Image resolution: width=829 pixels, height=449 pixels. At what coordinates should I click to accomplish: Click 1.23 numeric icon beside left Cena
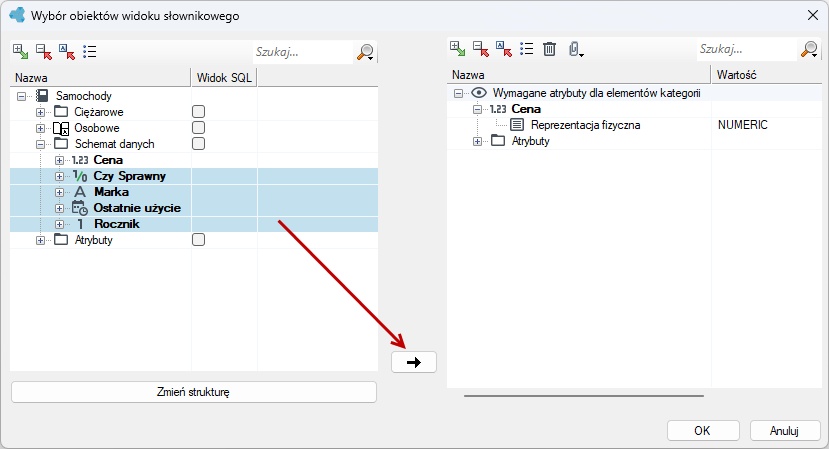coord(80,160)
